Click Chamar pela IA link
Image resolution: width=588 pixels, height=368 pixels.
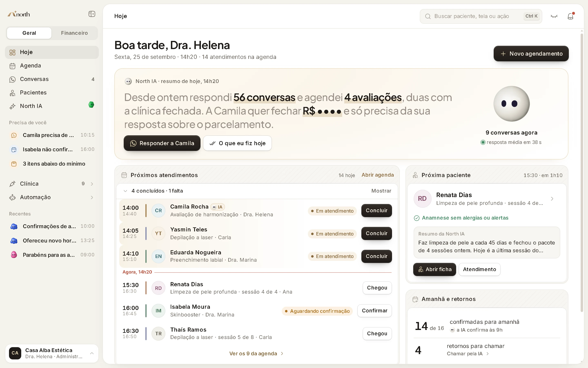tap(468, 354)
